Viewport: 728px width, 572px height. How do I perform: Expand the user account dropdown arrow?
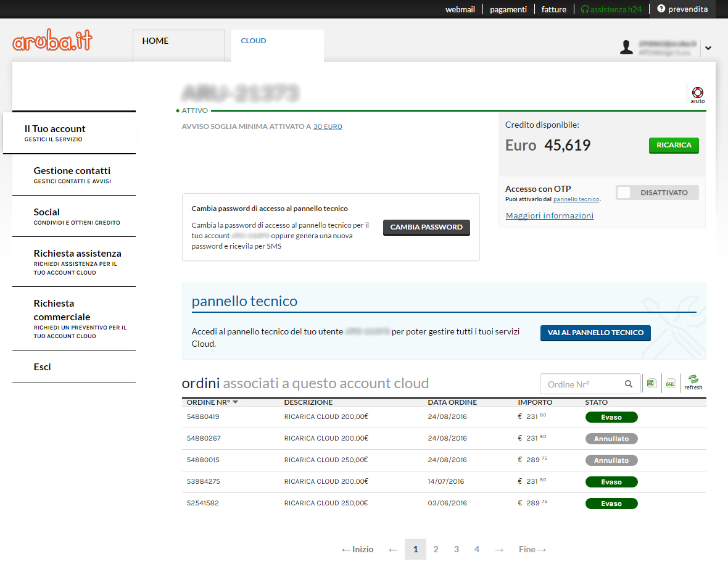click(708, 48)
